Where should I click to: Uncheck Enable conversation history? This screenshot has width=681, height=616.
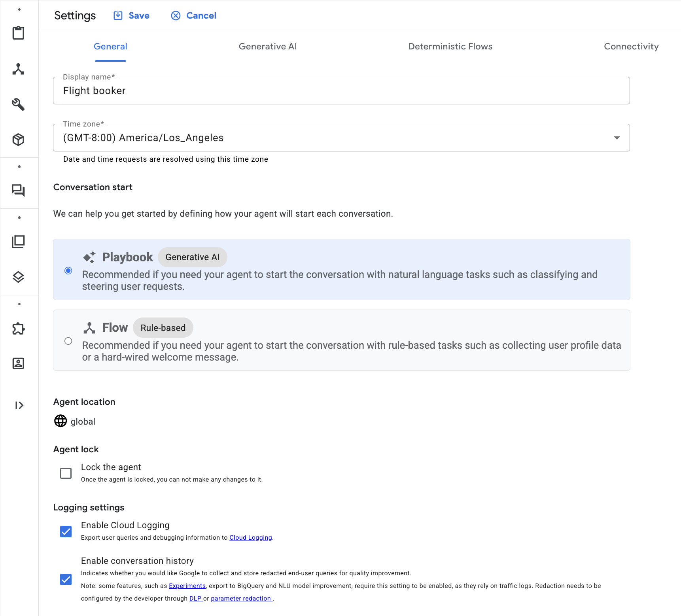pyautogui.click(x=66, y=579)
